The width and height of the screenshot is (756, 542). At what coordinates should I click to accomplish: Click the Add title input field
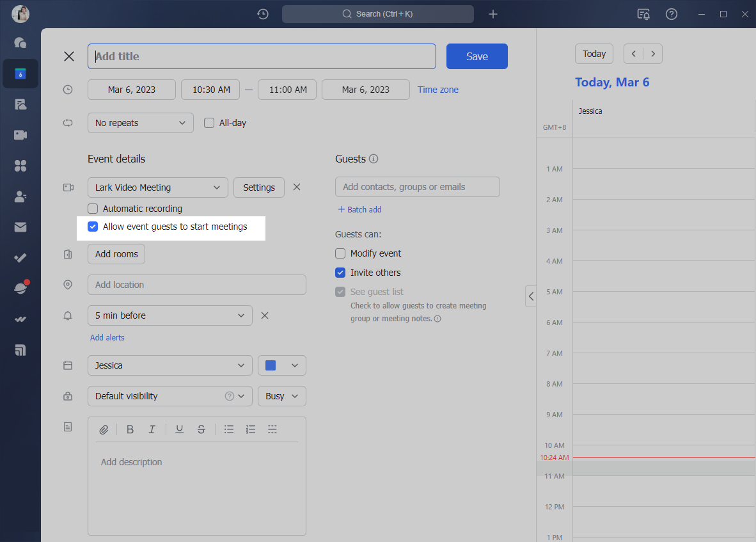[x=262, y=56]
